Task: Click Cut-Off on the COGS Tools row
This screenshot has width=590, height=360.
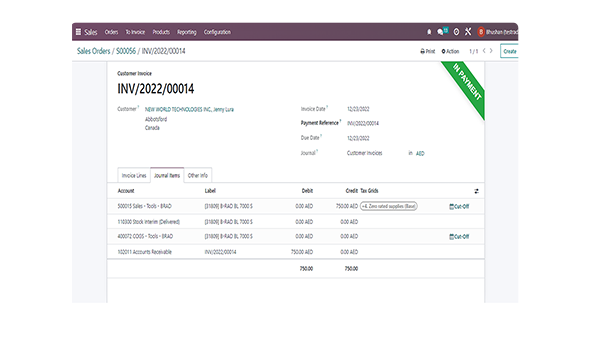Action: click(459, 237)
